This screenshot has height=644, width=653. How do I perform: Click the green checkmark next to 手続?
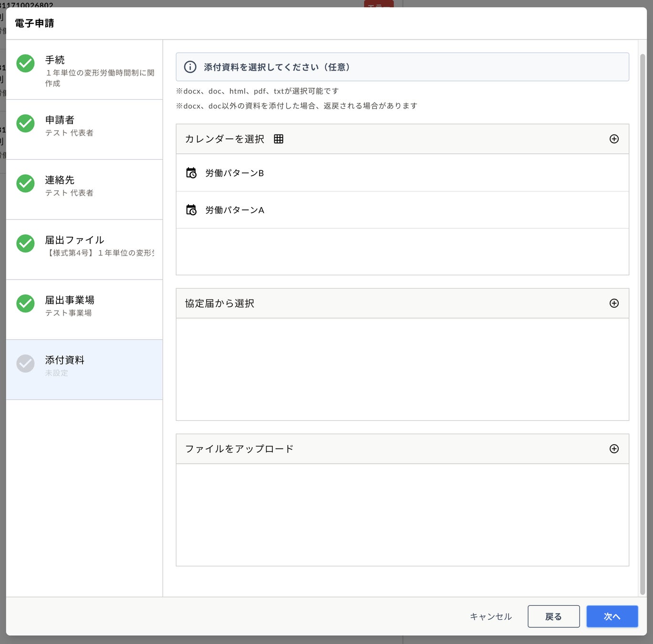tap(25, 63)
